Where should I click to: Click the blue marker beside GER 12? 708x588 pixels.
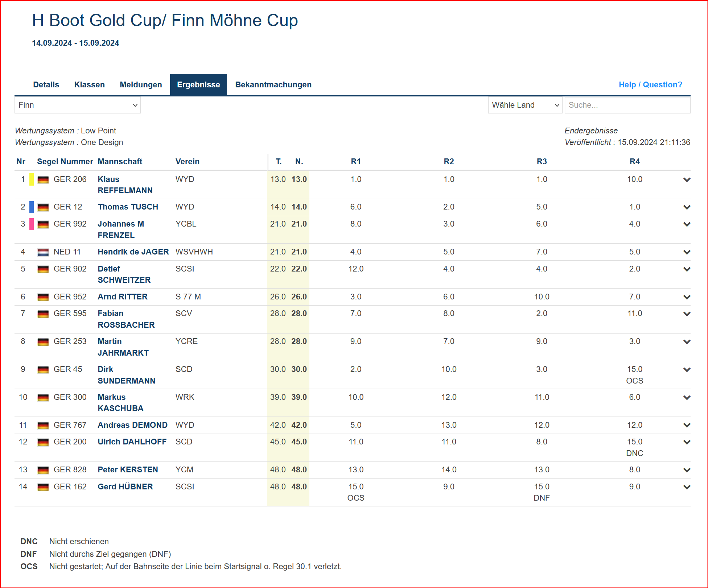click(32, 207)
